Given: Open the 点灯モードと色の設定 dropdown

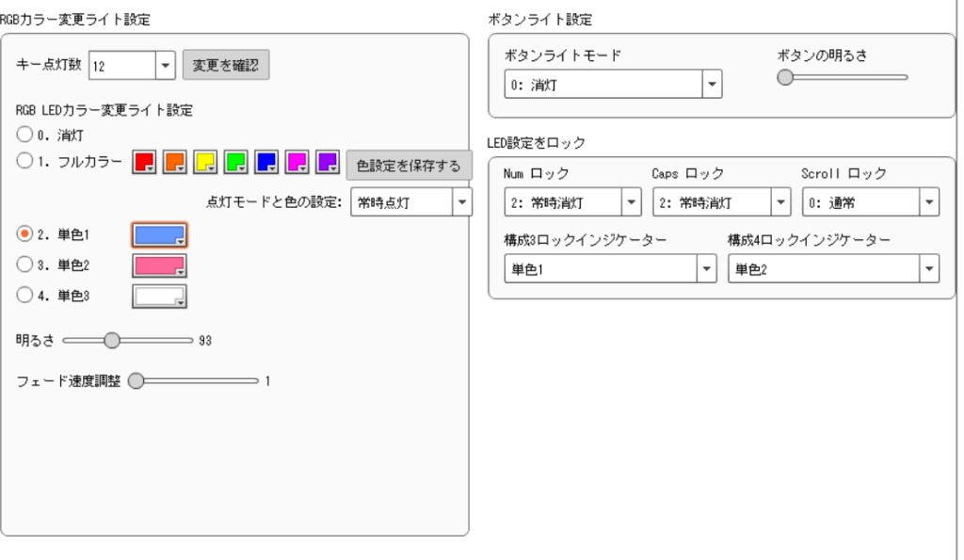Looking at the screenshot, I should pos(458,201).
